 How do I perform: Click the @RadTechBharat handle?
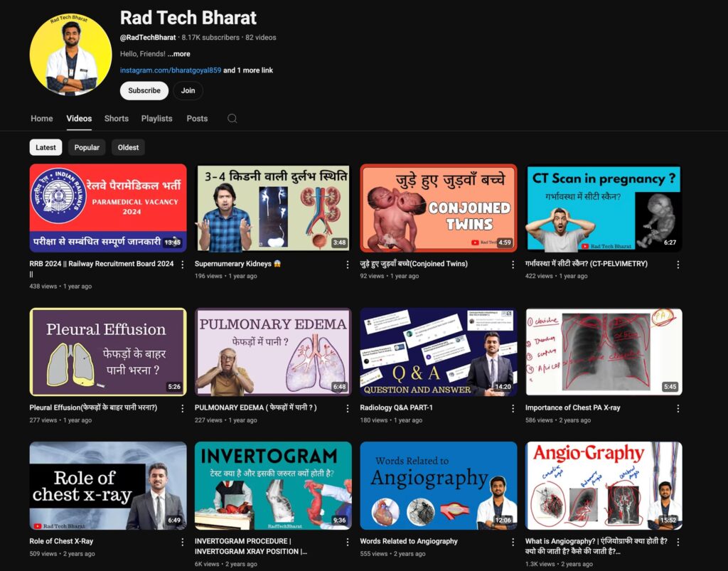tap(148, 37)
